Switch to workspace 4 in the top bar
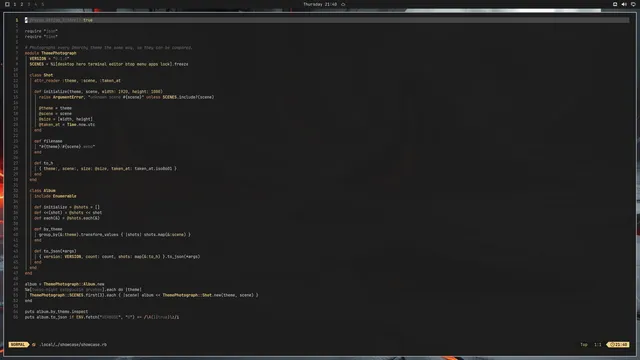This screenshot has width=640, height=360. pos(36,4)
